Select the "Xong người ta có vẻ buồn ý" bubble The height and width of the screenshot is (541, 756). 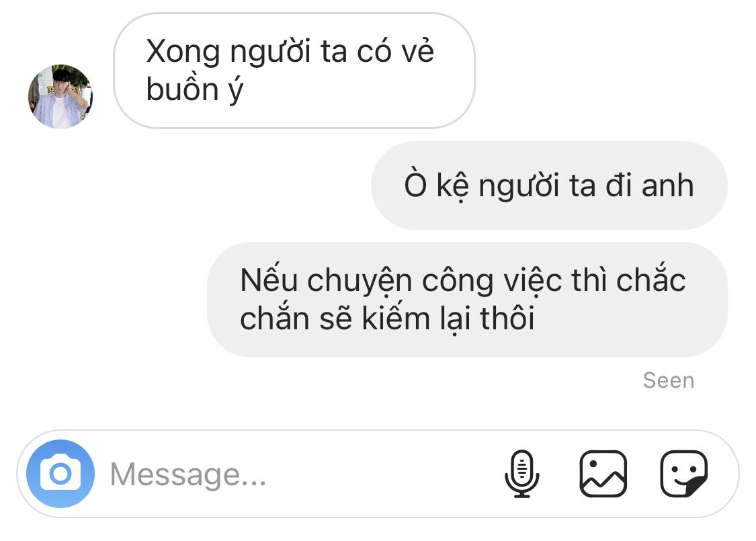coord(294,71)
